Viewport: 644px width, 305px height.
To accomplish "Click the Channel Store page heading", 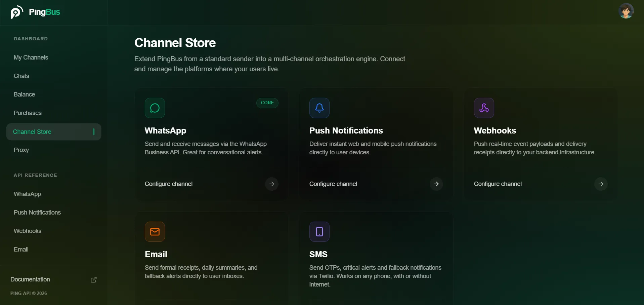I will 175,43.
